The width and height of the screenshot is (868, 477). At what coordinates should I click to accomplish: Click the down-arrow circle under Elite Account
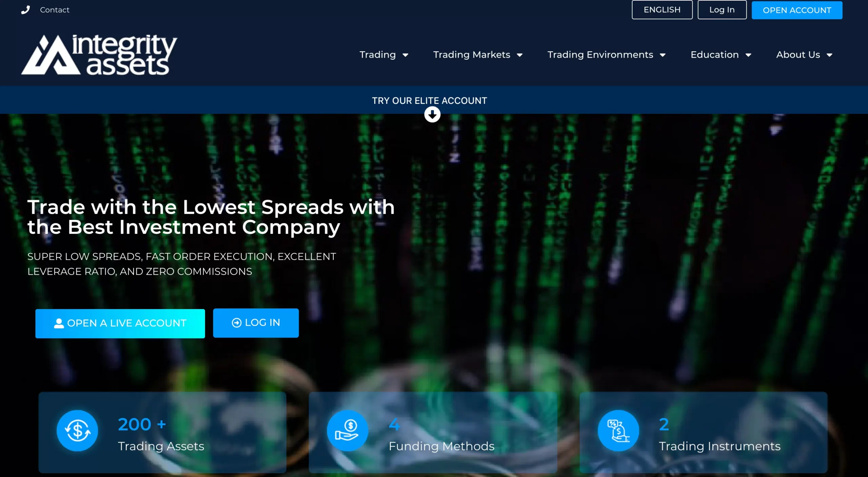click(432, 114)
